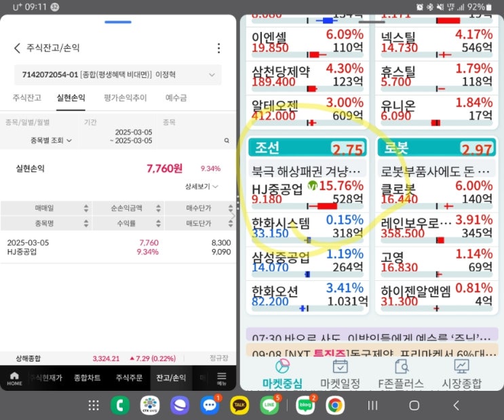Sort by 종목명 column arrows
This screenshot has width=504, height=420.
coord(86,223)
